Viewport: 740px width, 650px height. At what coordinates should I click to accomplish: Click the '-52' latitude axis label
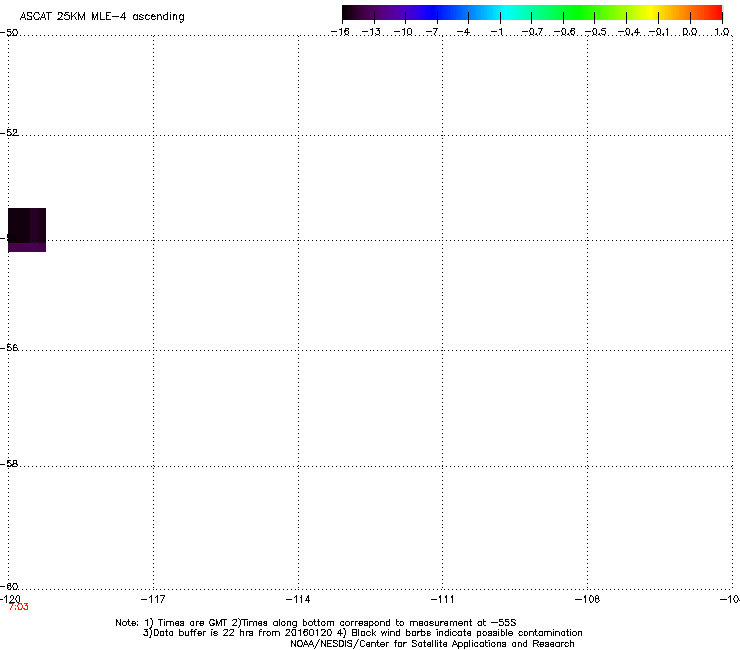click(x=9, y=133)
